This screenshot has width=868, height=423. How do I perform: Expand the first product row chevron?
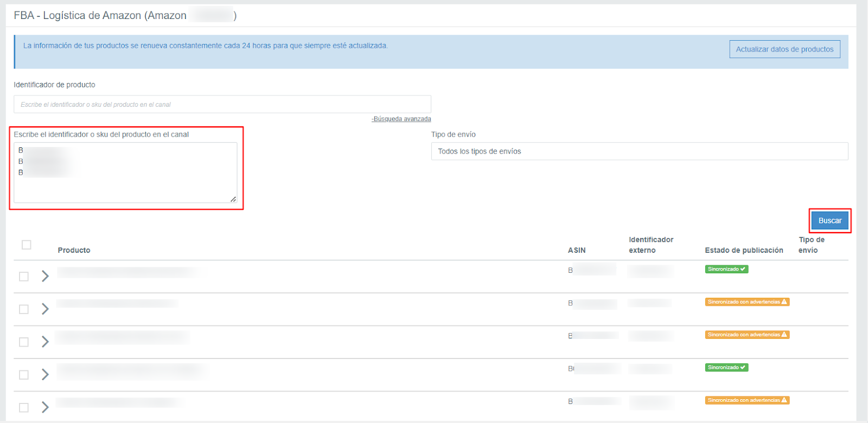pos(45,276)
